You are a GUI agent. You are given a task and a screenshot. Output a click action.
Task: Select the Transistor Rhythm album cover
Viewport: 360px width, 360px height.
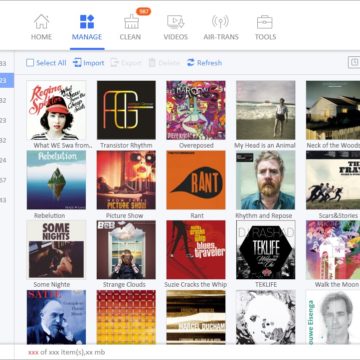click(x=126, y=110)
